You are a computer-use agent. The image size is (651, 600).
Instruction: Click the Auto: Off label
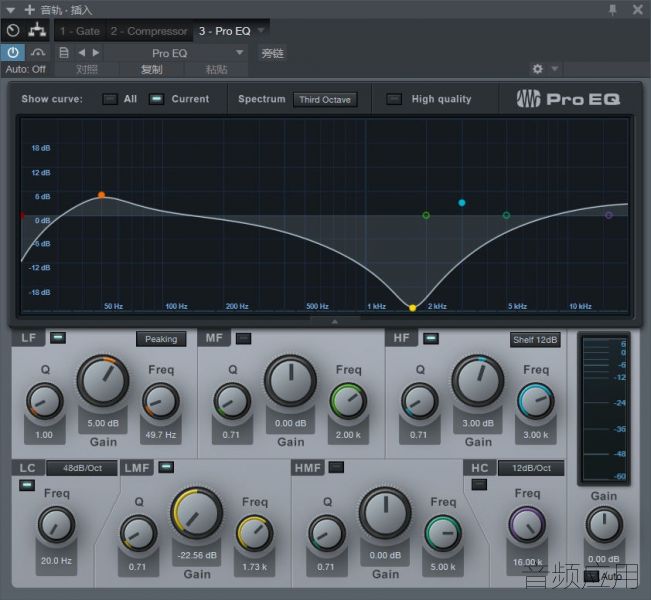(x=25, y=69)
